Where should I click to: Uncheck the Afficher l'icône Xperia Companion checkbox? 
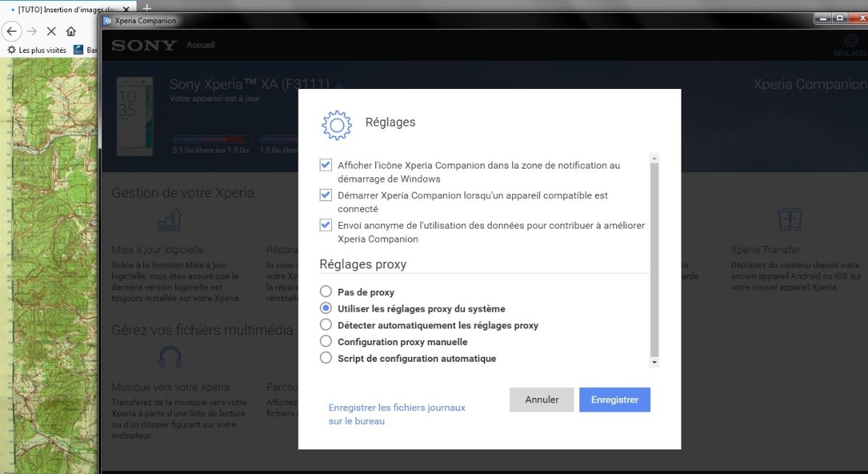point(325,165)
